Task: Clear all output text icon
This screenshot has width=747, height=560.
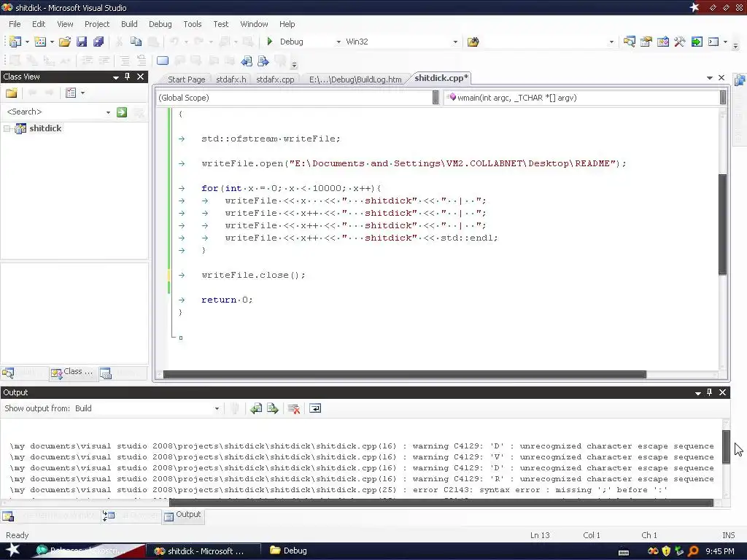Action: (x=294, y=408)
